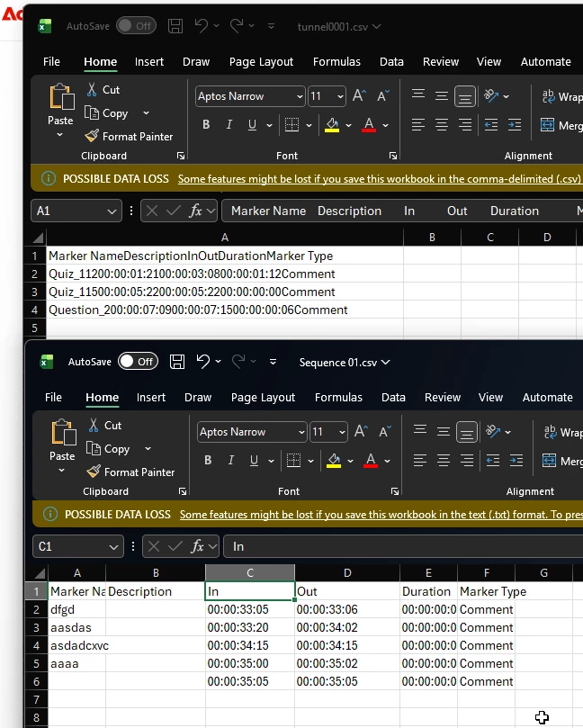Open Page Layout tab in Sequence 01.csv window
This screenshot has width=583, height=728.
click(x=263, y=398)
